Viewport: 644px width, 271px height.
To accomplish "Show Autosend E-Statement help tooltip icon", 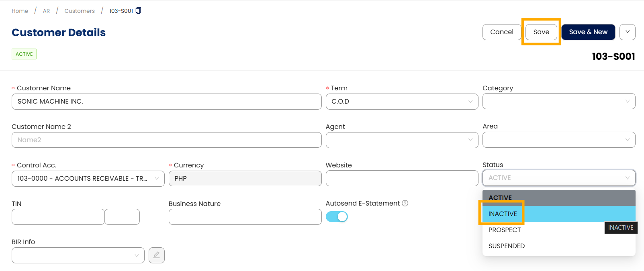I will click(x=405, y=203).
